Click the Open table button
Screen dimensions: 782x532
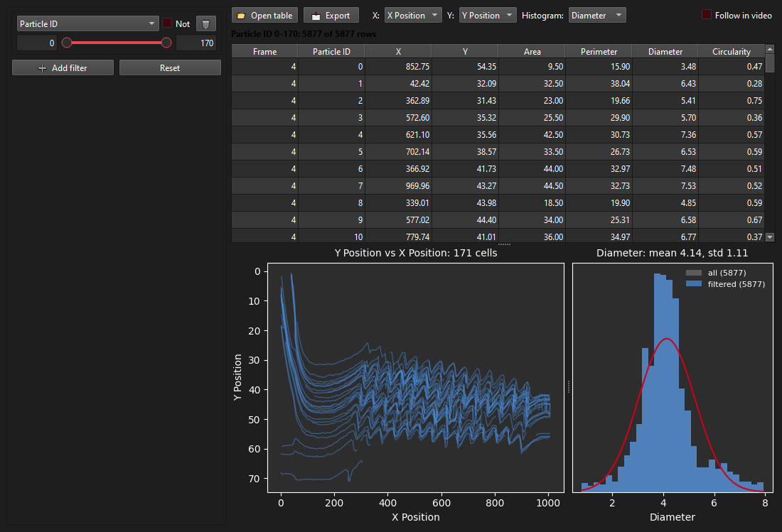coord(265,16)
